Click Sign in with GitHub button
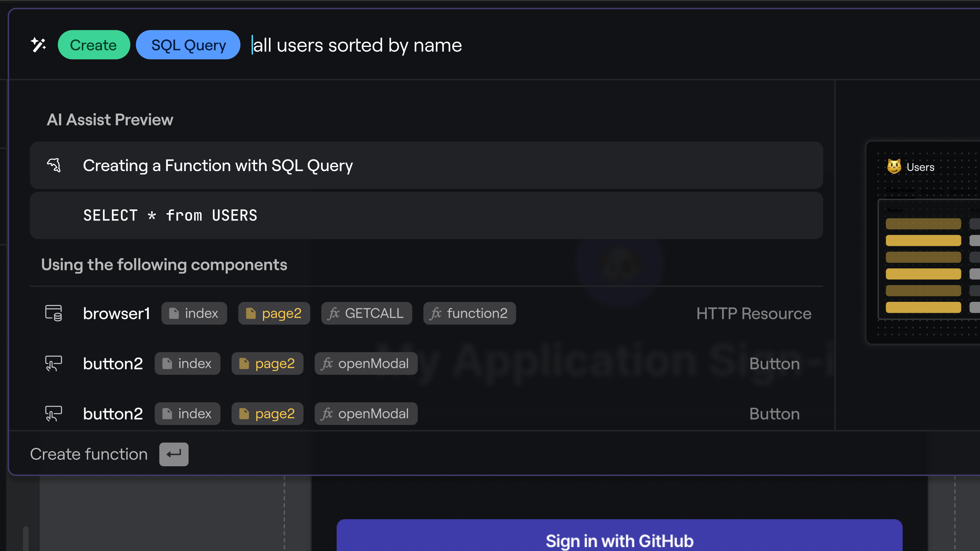Viewport: 980px width, 551px height. coord(619,535)
